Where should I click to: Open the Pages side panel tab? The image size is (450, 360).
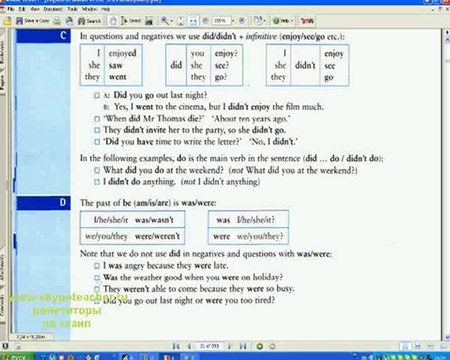point(2,82)
